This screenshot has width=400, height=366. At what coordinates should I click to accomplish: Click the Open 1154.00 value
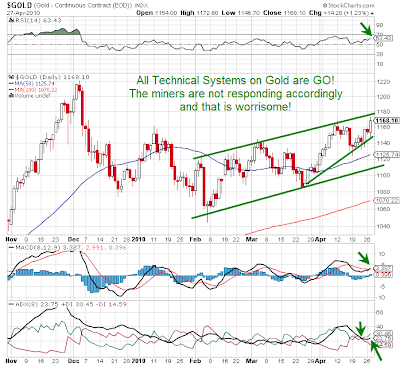pos(157,13)
